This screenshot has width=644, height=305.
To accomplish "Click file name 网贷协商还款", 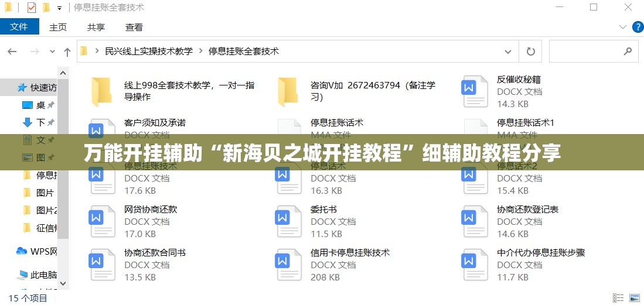I will (x=151, y=210).
